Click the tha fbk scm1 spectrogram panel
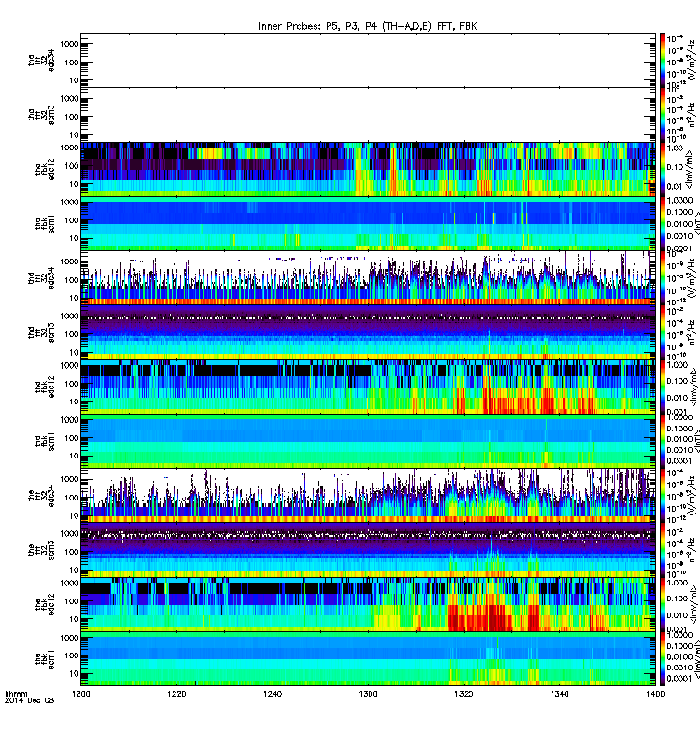This screenshot has height=747, width=700. (x=368, y=223)
